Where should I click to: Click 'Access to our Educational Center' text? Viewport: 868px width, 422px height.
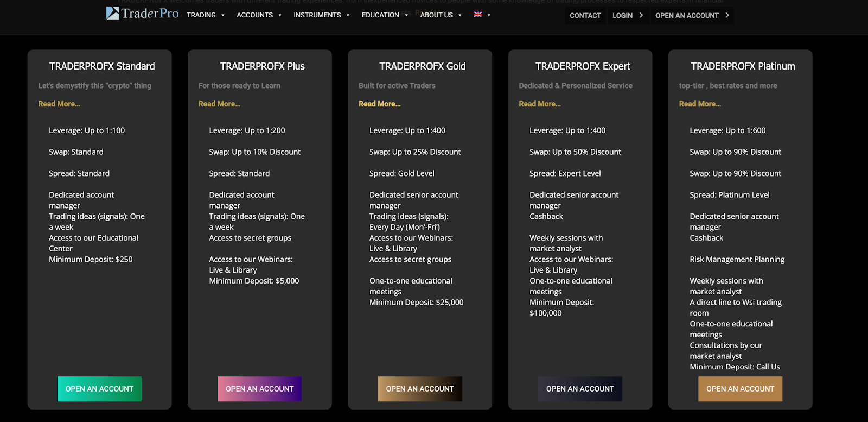pos(94,243)
